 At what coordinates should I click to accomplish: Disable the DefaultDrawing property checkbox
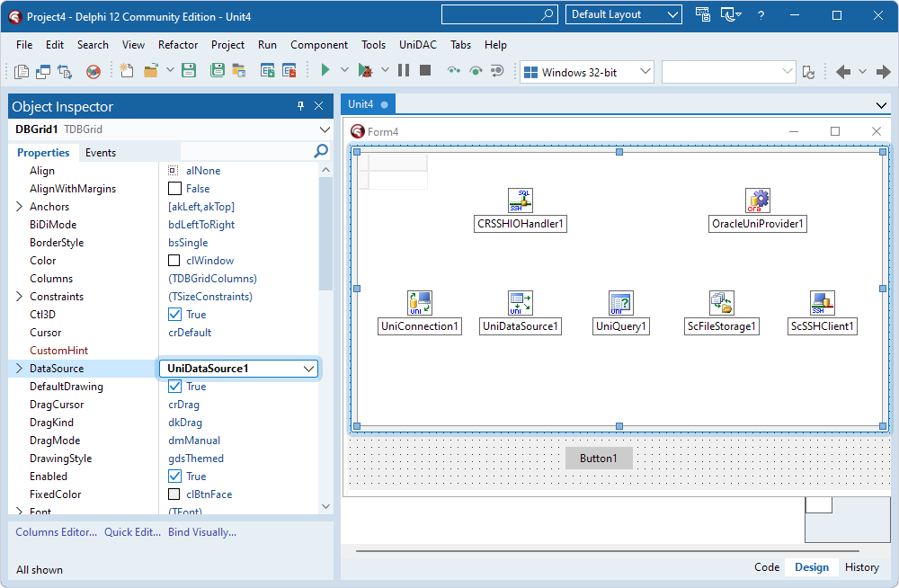click(x=173, y=386)
